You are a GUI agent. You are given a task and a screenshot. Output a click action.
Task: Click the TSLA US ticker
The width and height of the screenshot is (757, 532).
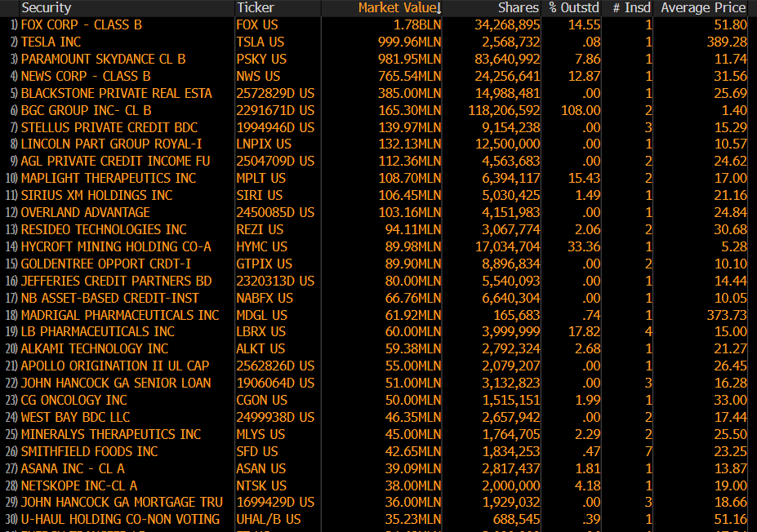click(x=260, y=42)
